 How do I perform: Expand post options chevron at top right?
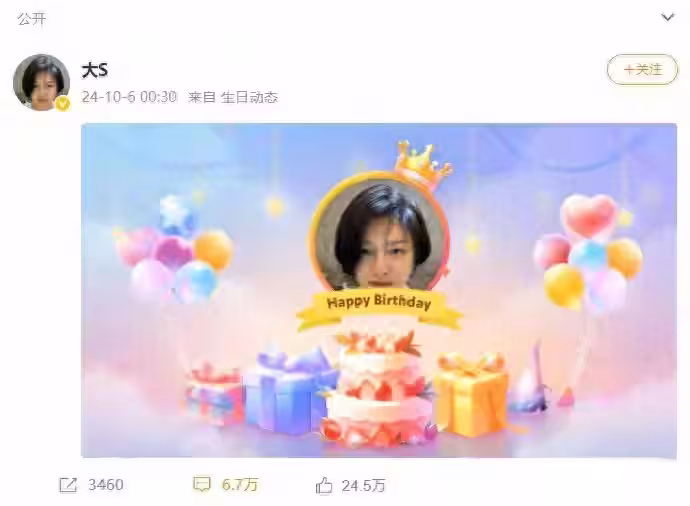[668, 17]
